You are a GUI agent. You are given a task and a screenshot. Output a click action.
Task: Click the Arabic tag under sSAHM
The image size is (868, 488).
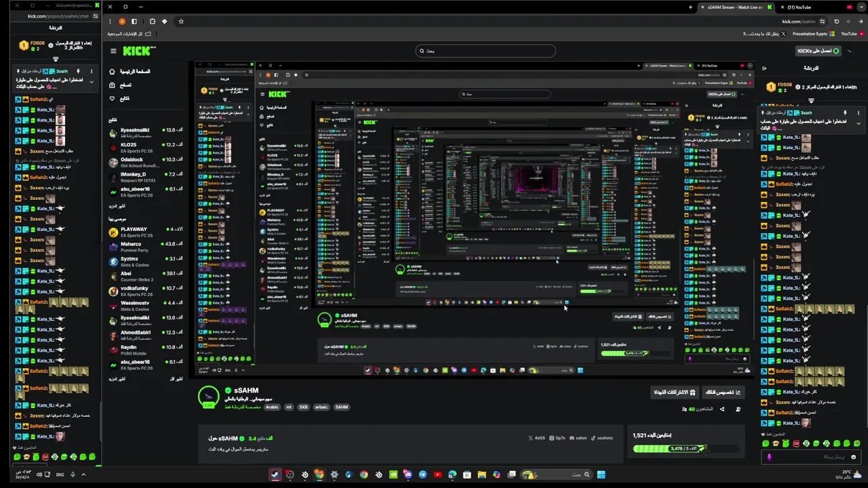click(x=272, y=407)
